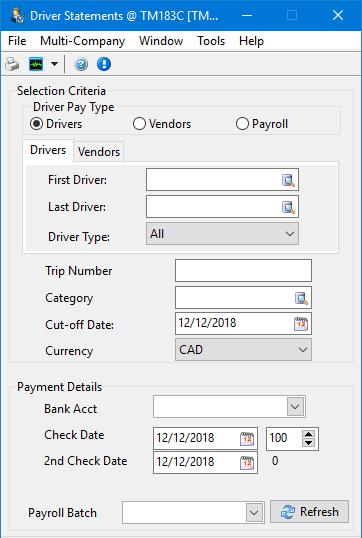
Task: Open the Check Date calendar icon
Action: (x=247, y=438)
